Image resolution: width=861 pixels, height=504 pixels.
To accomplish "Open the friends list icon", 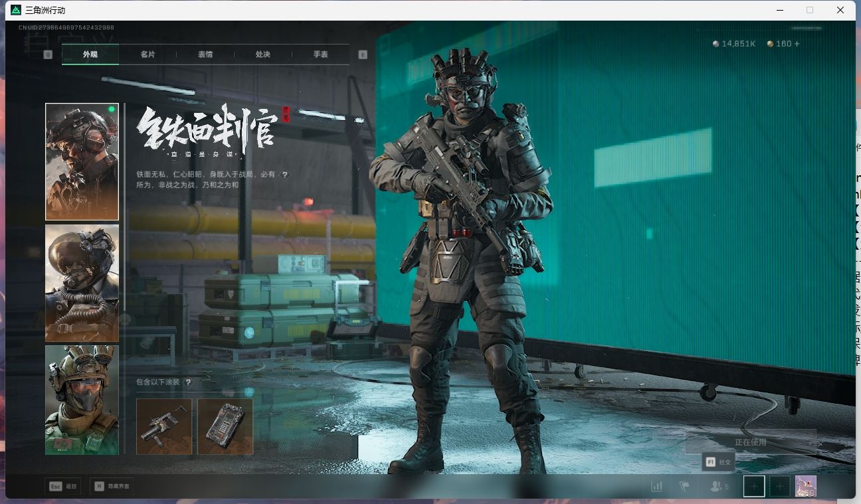I will click(x=718, y=486).
